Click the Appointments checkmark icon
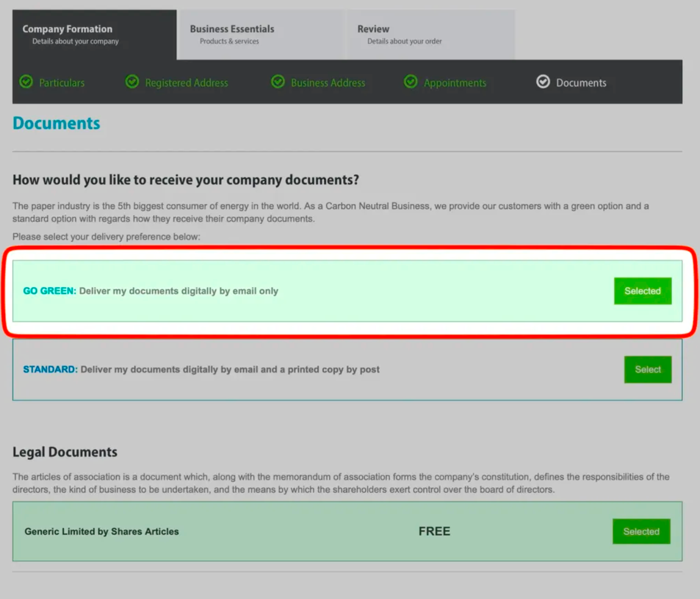The image size is (700, 599). point(410,82)
